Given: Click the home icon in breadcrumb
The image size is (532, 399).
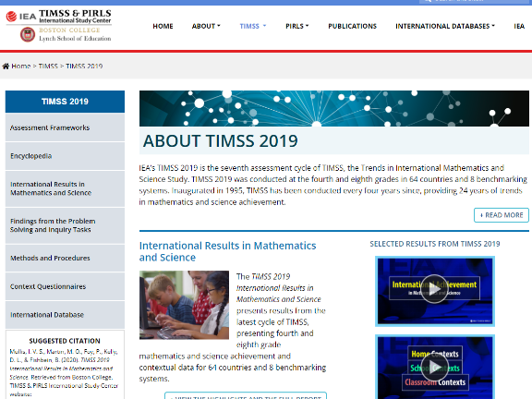Looking at the screenshot, I should [x=6, y=66].
